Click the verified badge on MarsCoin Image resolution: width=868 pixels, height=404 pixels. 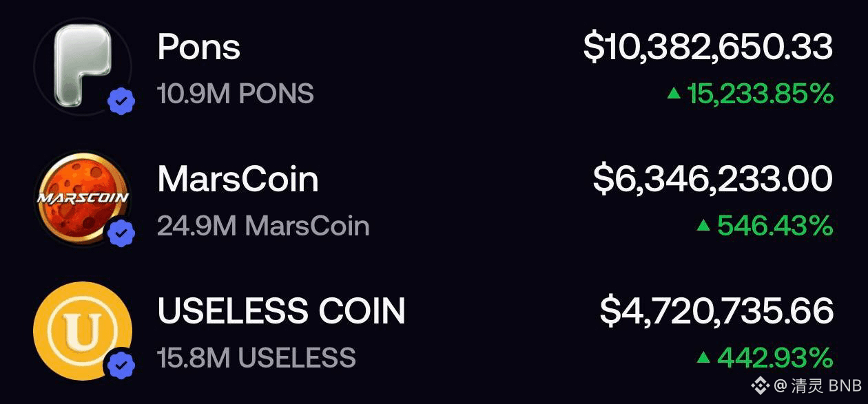(121, 235)
